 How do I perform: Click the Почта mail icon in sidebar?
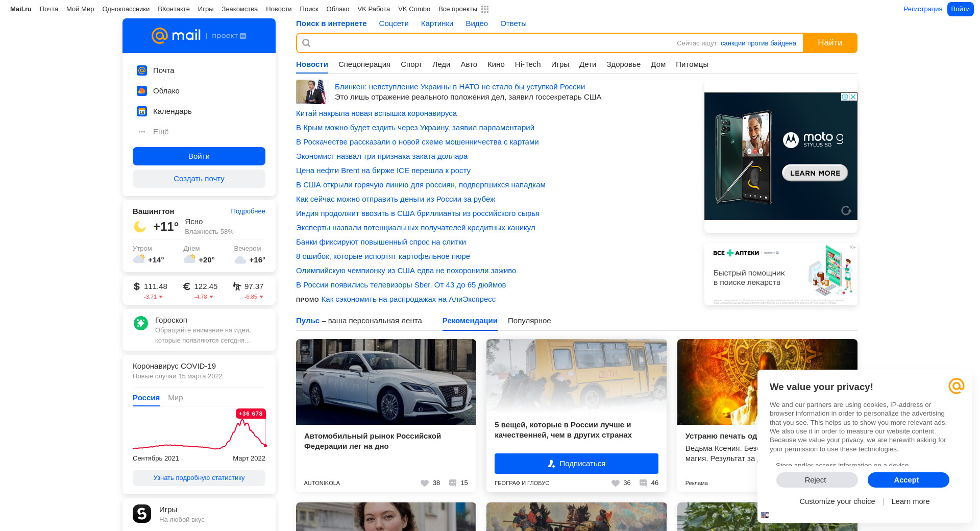pyautogui.click(x=142, y=70)
